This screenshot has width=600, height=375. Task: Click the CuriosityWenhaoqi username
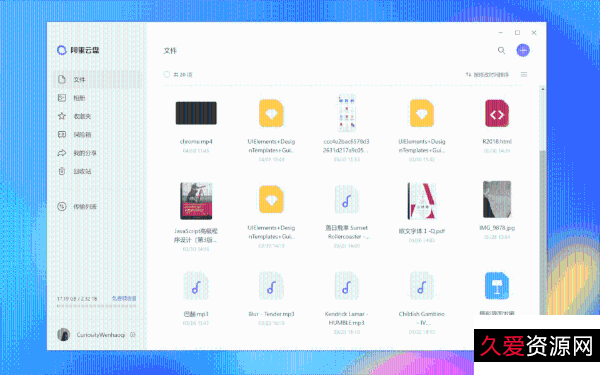(101, 335)
